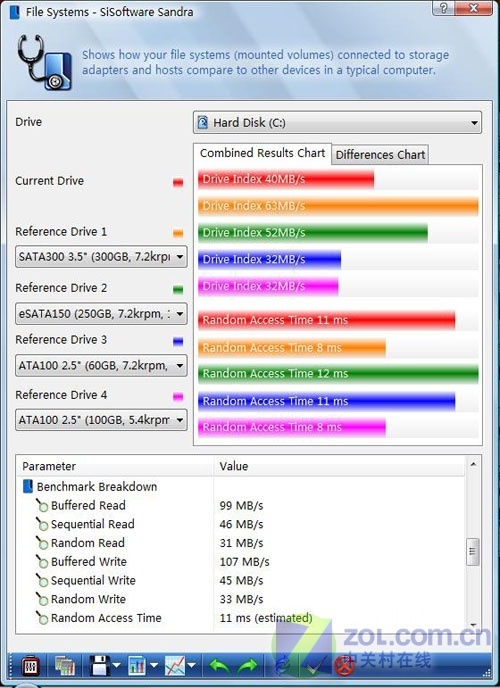Click the copy results icon
The height and width of the screenshot is (688, 500).
(65, 666)
